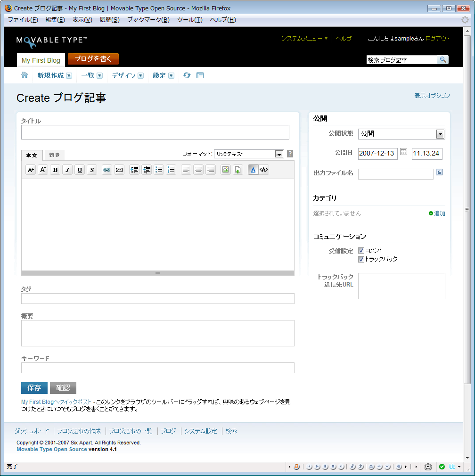
Task: Click the insert file icon
Action: [237, 170]
